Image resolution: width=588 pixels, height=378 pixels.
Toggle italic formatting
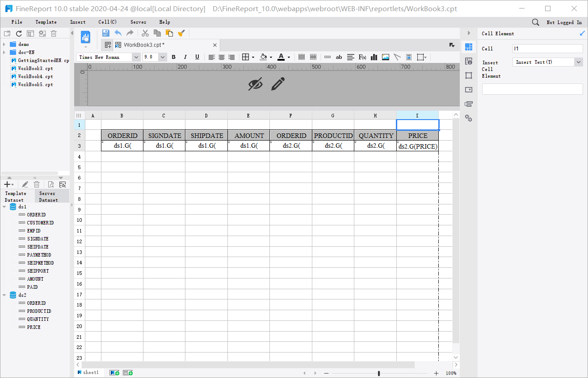185,57
